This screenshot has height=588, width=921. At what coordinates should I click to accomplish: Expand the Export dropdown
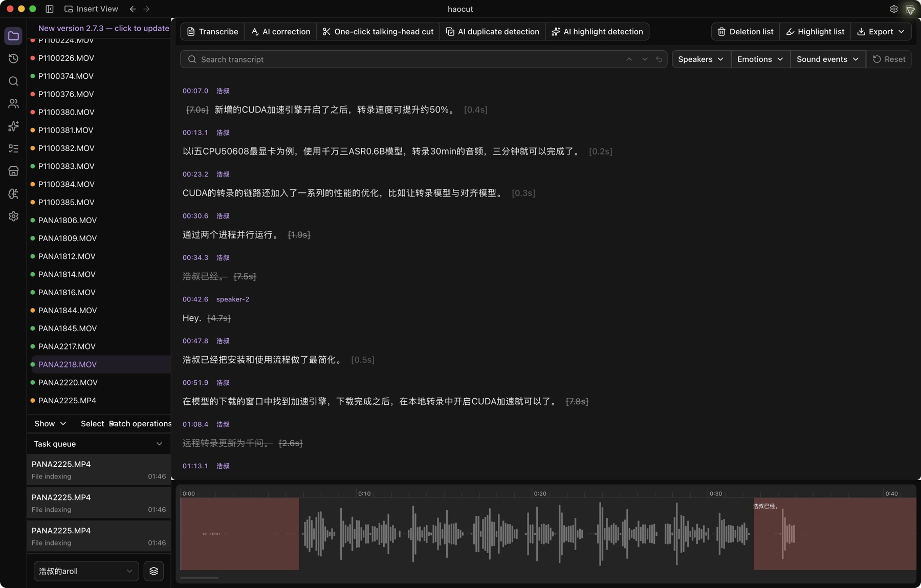click(x=881, y=32)
